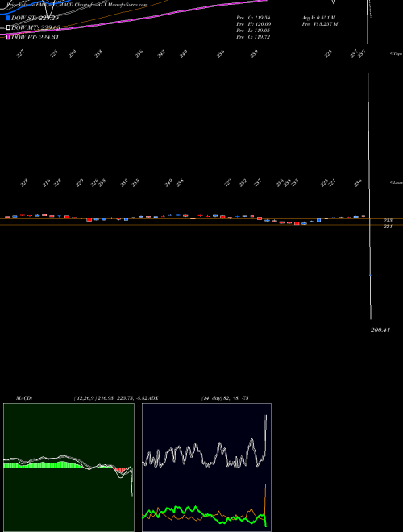The height and width of the screenshot is (532, 403).
Task: Click the blue marker on the long candle wick
Action: (x=371, y=275)
